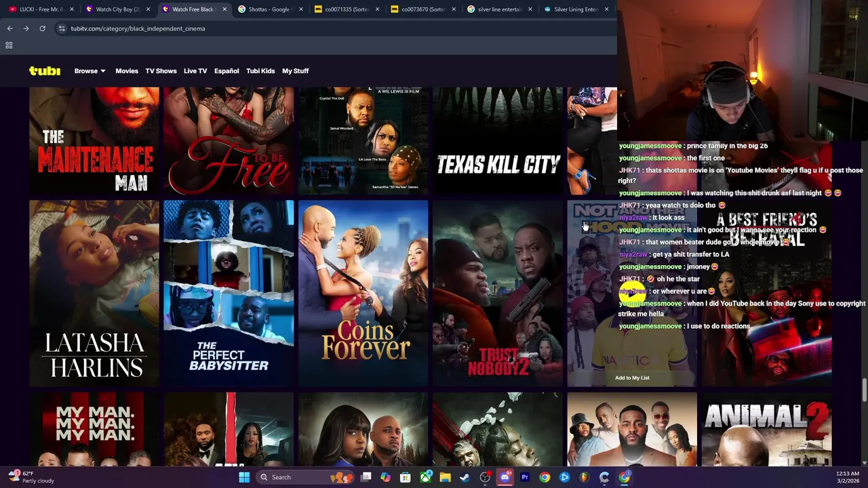Image resolution: width=868 pixels, height=488 pixels.
Task: Open site information icon in address bar
Action: click(62, 28)
